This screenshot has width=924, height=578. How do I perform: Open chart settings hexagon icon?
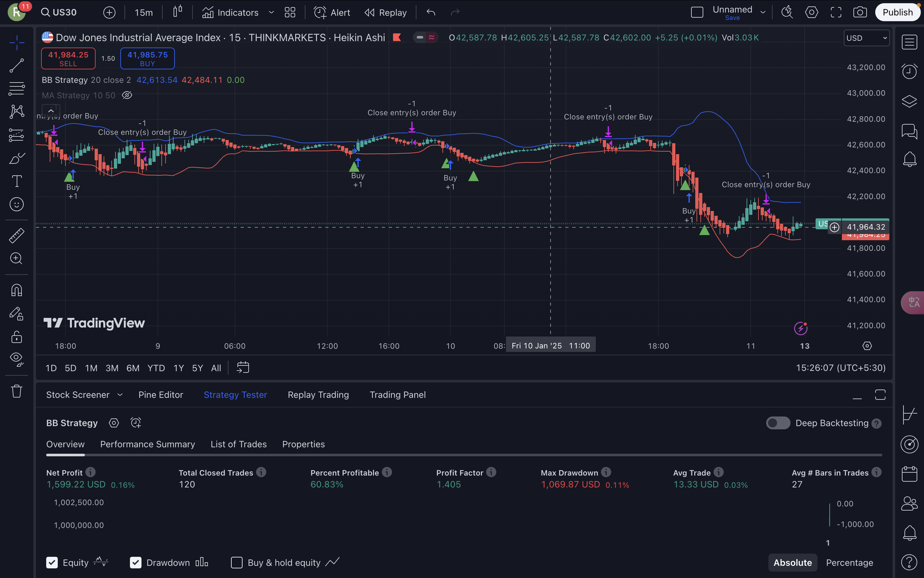click(811, 12)
